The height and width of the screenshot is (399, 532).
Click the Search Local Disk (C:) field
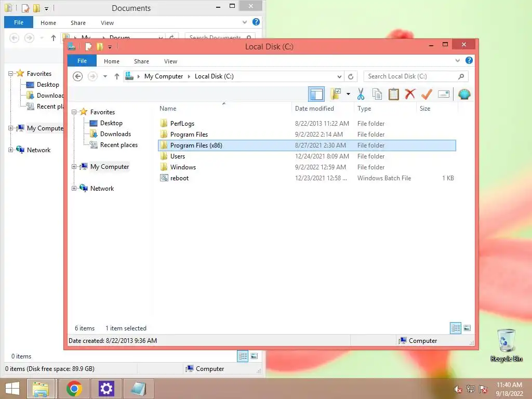[416, 76]
